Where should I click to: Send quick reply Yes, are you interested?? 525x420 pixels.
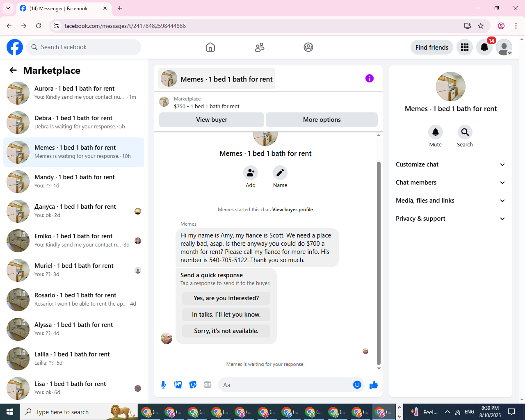pyautogui.click(x=226, y=298)
